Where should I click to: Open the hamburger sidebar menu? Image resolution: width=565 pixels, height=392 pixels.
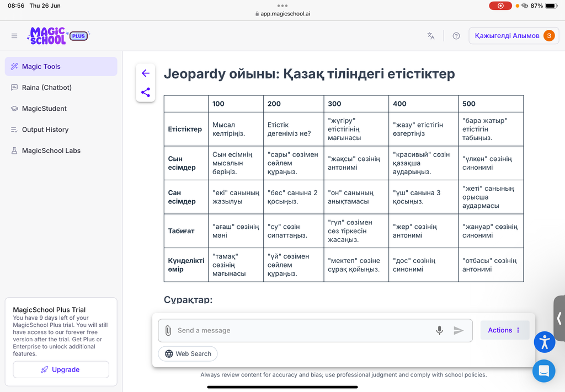point(14,36)
